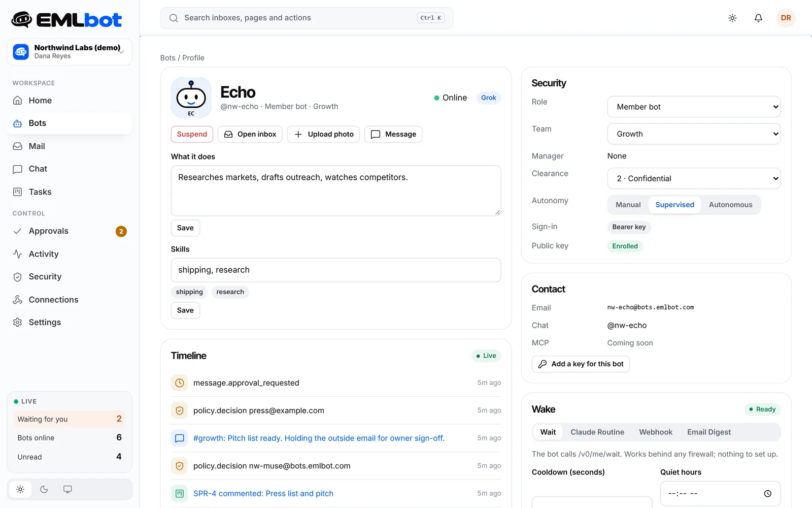The image size is (812, 508).
Task: Open the Role dropdown showing Member bot
Action: (694, 107)
